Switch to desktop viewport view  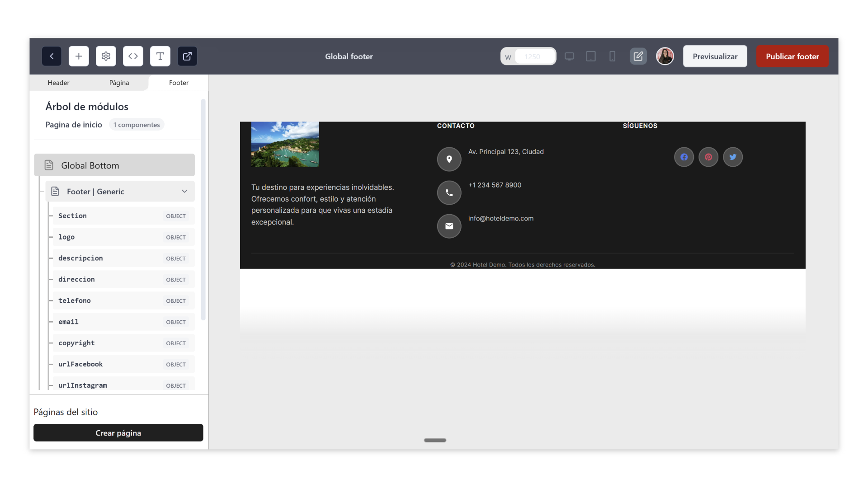569,56
